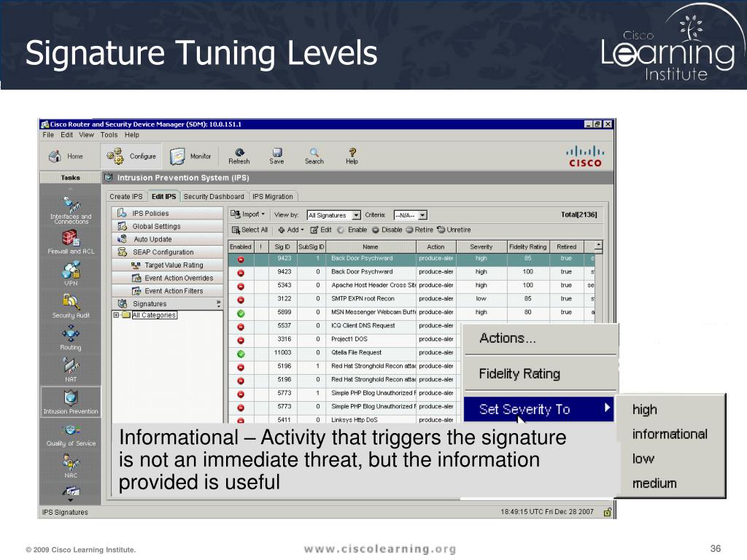Open the Configure mode
The width and height of the screenshot is (747, 560).
coord(131,156)
